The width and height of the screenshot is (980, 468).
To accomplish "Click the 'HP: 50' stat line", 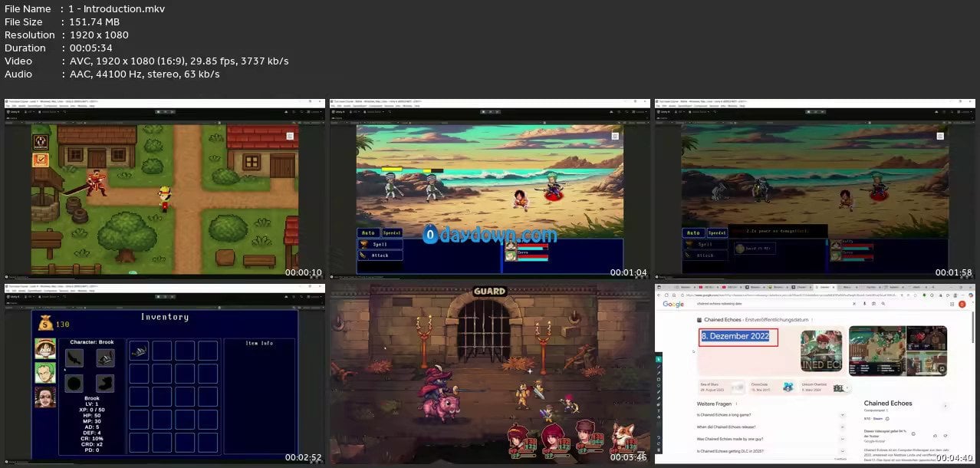I will (90, 414).
